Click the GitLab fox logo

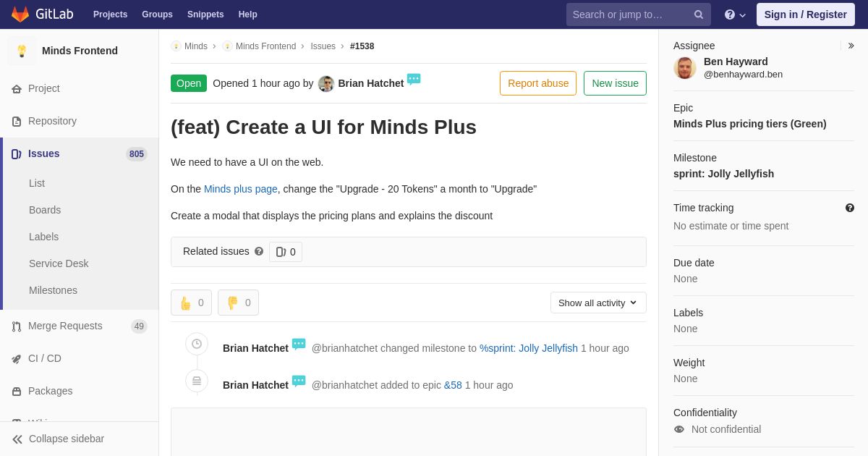coord(20,14)
